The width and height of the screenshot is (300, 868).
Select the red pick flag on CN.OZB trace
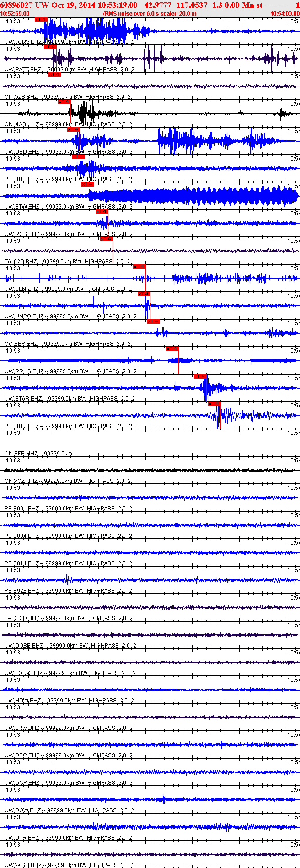[x=54, y=75]
